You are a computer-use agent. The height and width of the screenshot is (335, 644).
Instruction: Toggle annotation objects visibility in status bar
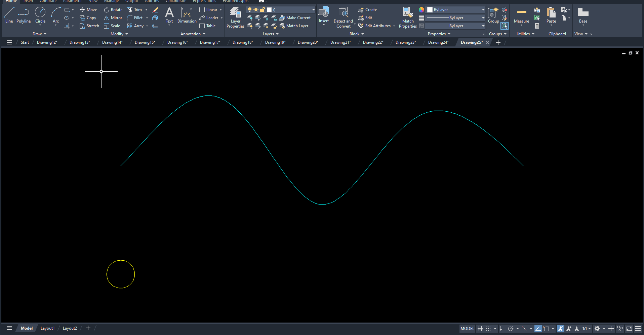click(x=561, y=329)
